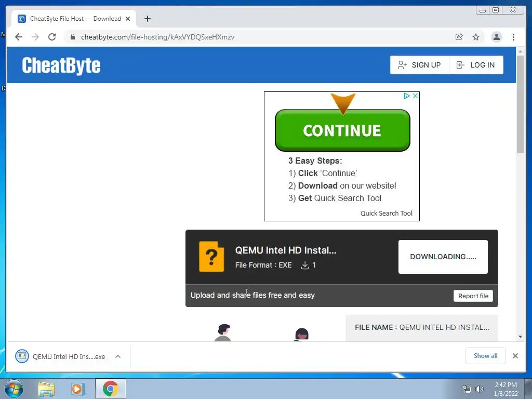The image size is (532, 399).
Task: Click '3 Easy Steps:' ad text
Action: (x=315, y=161)
